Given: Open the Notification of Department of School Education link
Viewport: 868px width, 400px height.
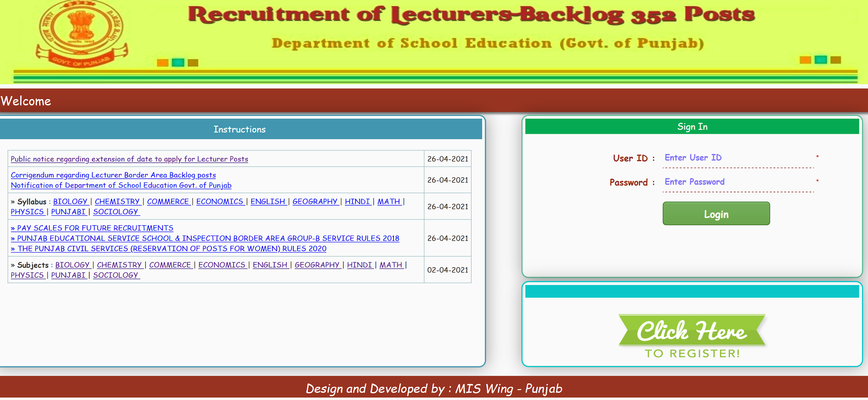Looking at the screenshot, I should tap(121, 185).
